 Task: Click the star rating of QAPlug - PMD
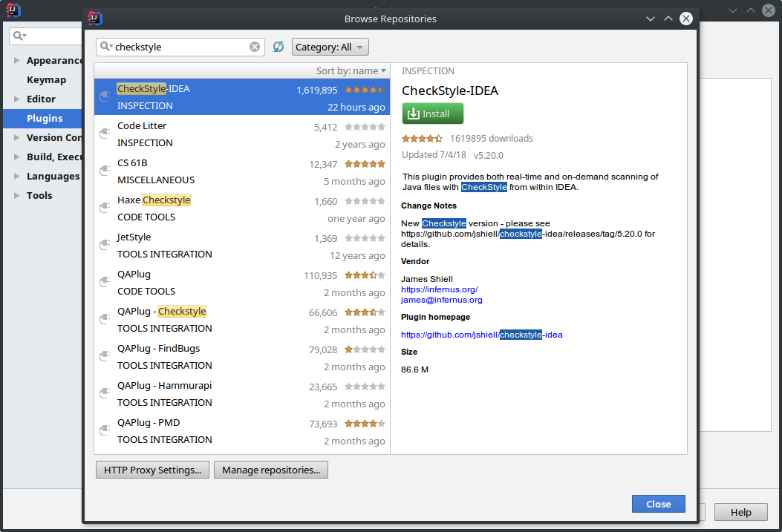coord(365,424)
